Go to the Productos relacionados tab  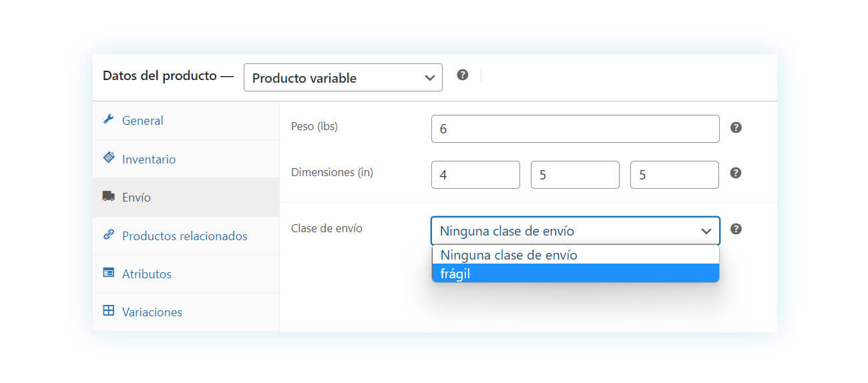pos(186,236)
